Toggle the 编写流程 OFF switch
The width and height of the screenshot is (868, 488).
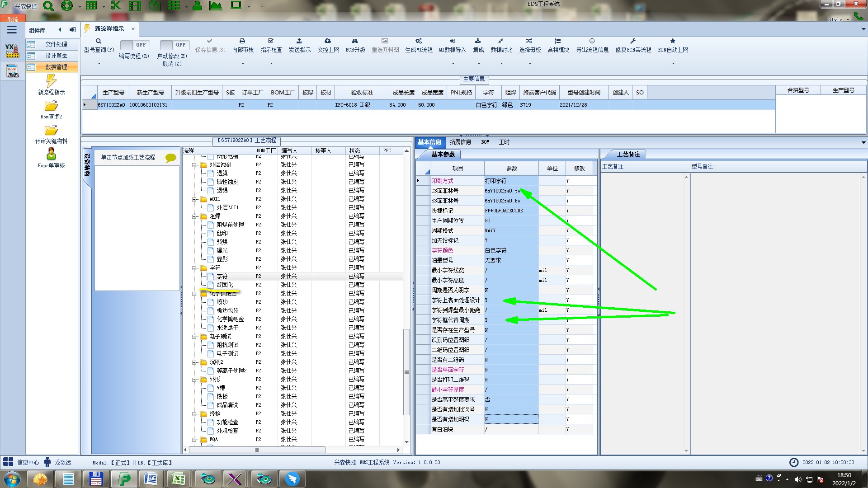click(134, 45)
